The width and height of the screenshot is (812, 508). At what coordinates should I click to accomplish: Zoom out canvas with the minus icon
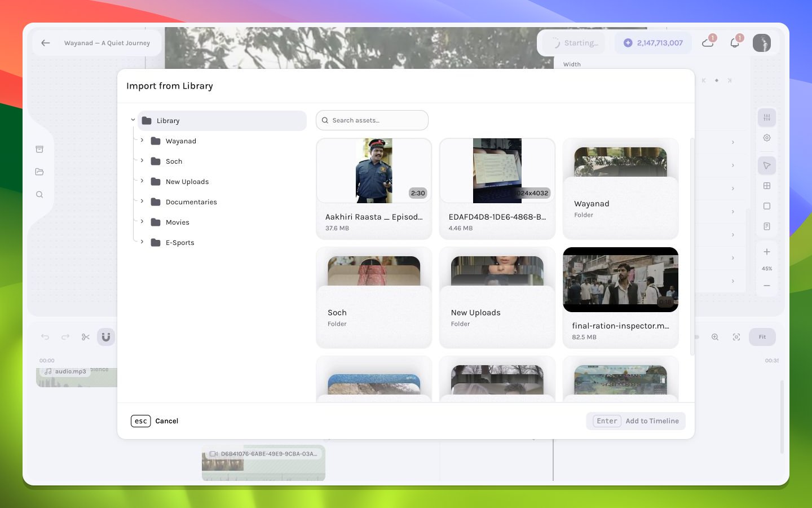pos(767,286)
